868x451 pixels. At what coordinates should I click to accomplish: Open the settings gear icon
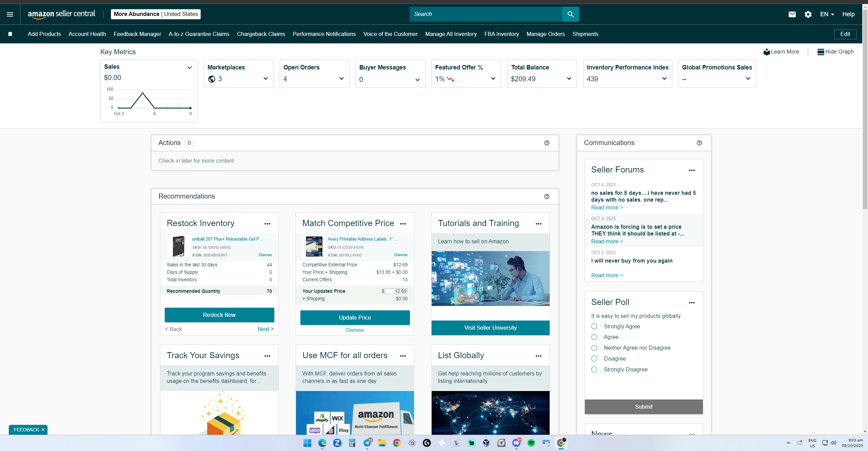808,14
